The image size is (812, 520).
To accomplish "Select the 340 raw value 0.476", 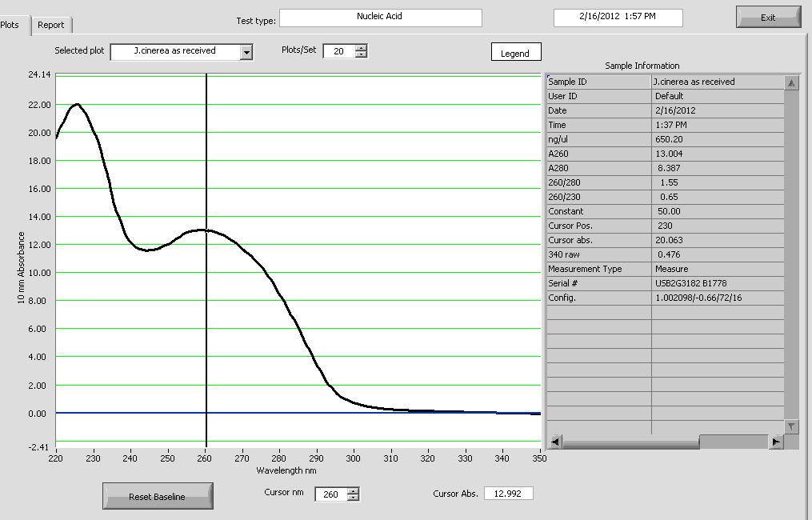I will (x=718, y=255).
